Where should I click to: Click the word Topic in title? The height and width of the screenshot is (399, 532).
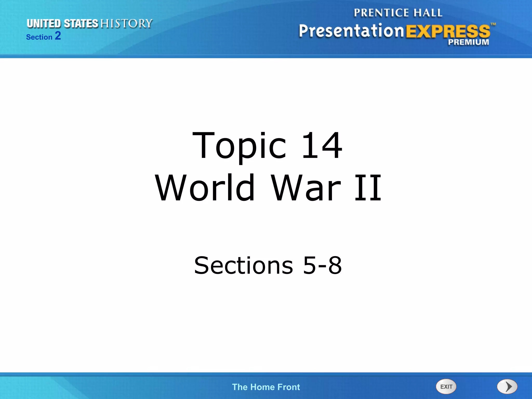pos(239,145)
